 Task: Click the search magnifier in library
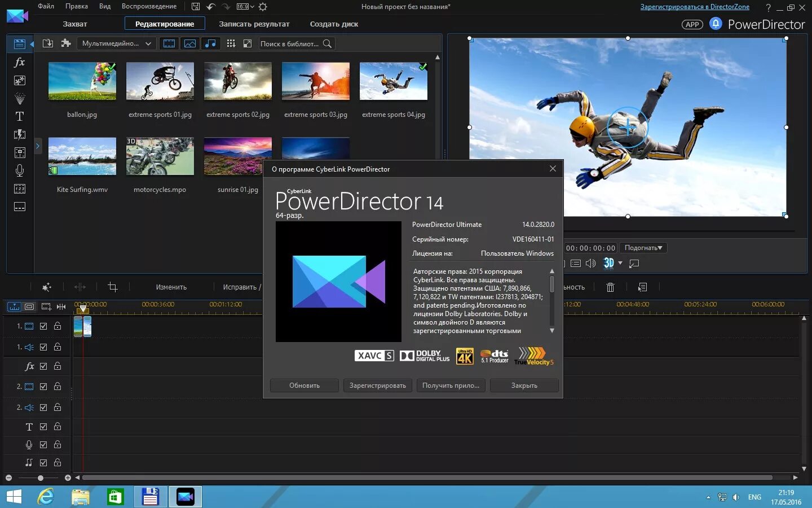(327, 43)
